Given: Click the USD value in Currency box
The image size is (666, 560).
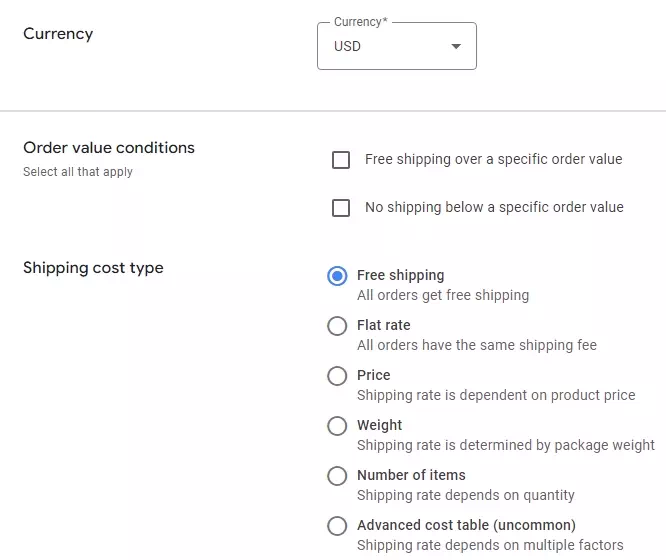Looking at the screenshot, I should (348, 46).
